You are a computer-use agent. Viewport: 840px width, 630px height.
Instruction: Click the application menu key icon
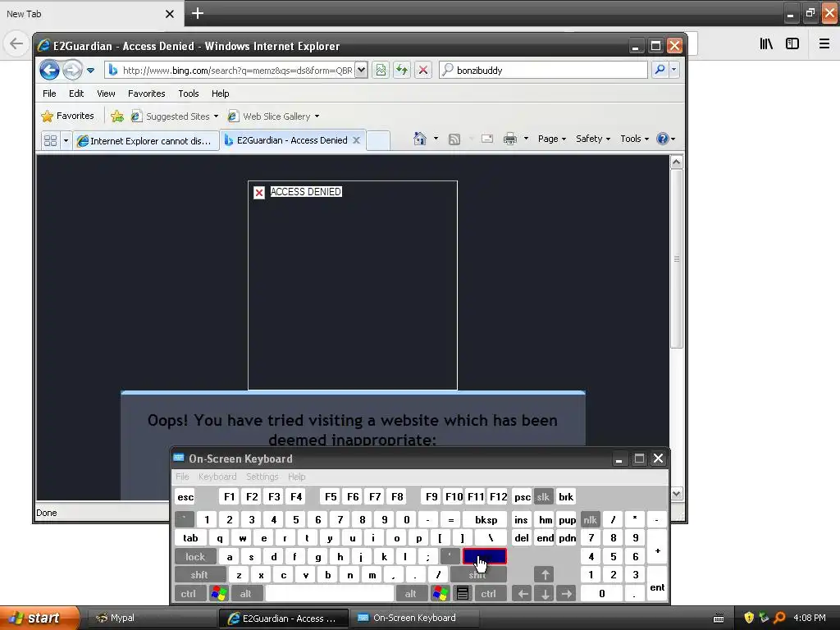[x=463, y=594]
